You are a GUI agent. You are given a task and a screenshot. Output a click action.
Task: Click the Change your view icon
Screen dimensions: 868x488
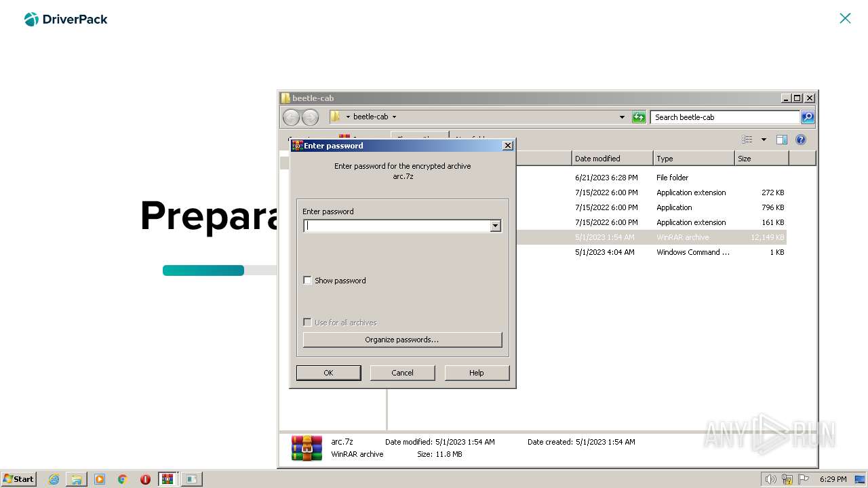click(x=747, y=140)
